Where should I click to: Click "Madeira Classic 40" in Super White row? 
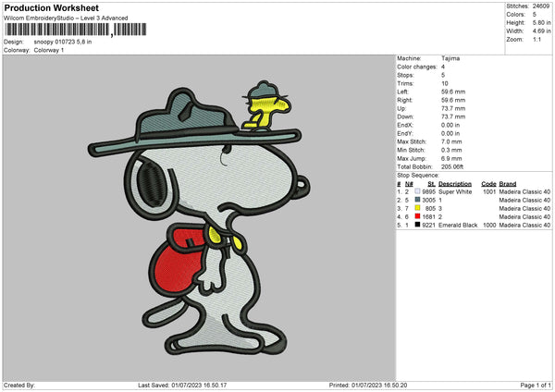524,191
